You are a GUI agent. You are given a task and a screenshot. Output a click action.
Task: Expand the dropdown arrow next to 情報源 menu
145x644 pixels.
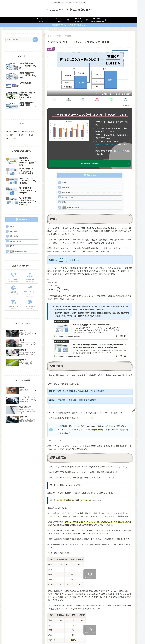coord(106,20)
